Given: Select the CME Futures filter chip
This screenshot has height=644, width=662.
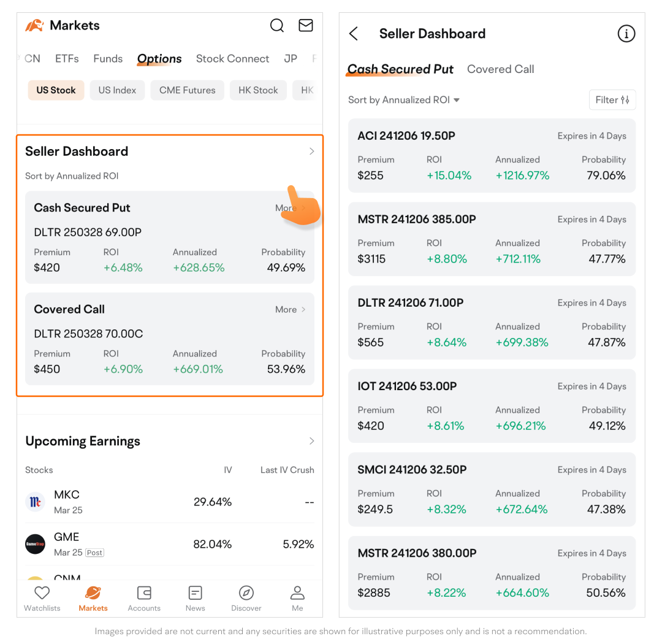Looking at the screenshot, I should click(187, 90).
